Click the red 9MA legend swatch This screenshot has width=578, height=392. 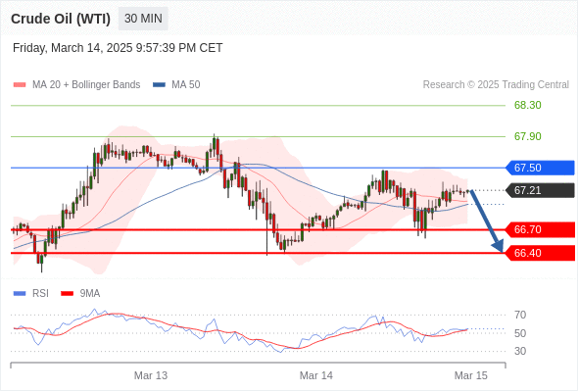pos(67,294)
